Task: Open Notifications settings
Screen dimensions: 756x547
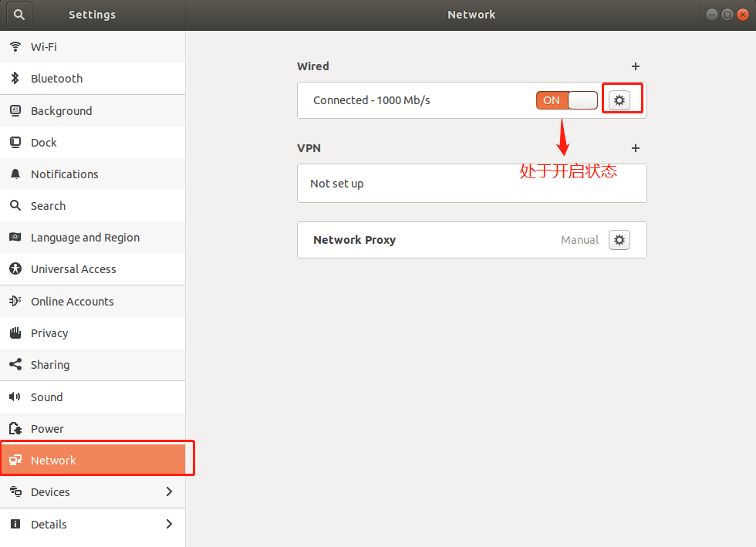Action: pyautogui.click(x=93, y=174)
